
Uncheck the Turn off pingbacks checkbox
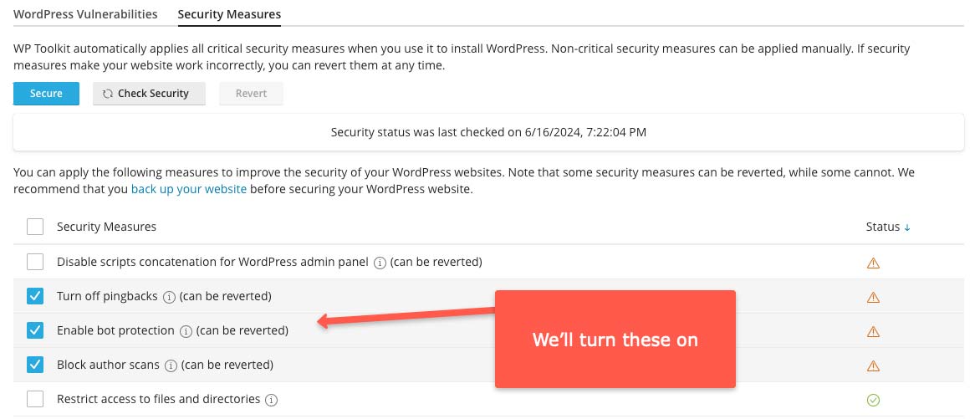coord(35,296)
